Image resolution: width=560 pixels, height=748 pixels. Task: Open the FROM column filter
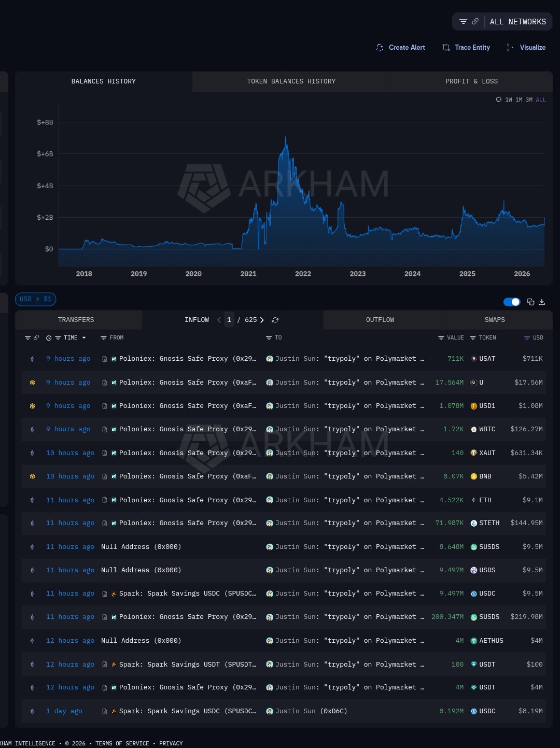point(104,338)
